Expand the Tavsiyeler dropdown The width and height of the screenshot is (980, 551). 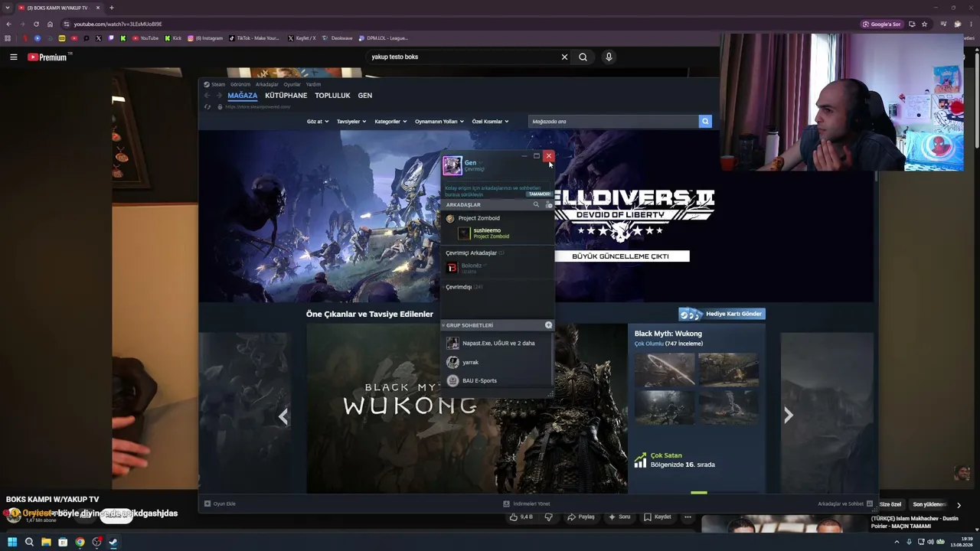(351, 122)
